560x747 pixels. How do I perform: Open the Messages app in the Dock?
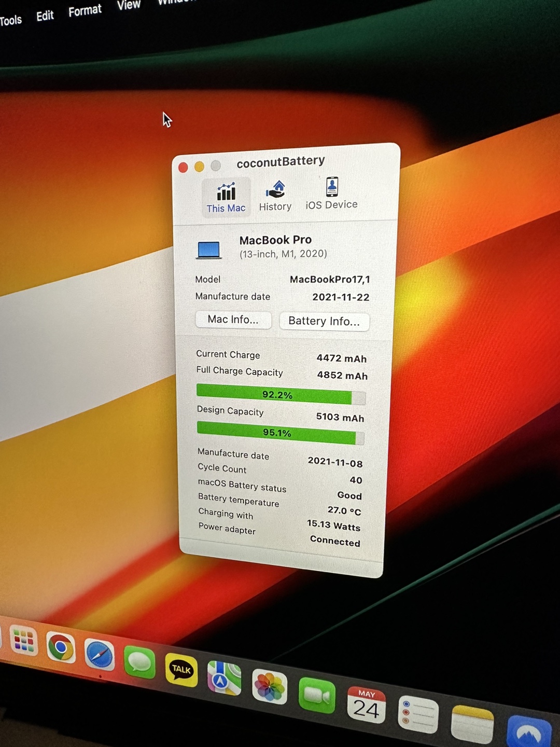tap(139, 662)
